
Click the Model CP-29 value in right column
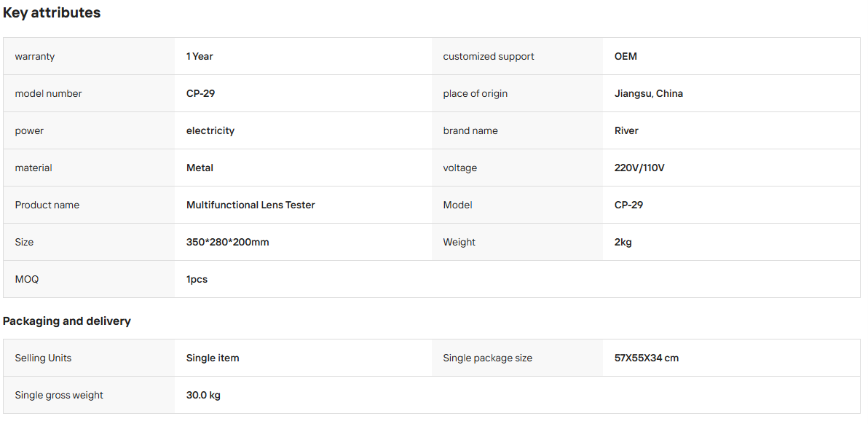628,205
